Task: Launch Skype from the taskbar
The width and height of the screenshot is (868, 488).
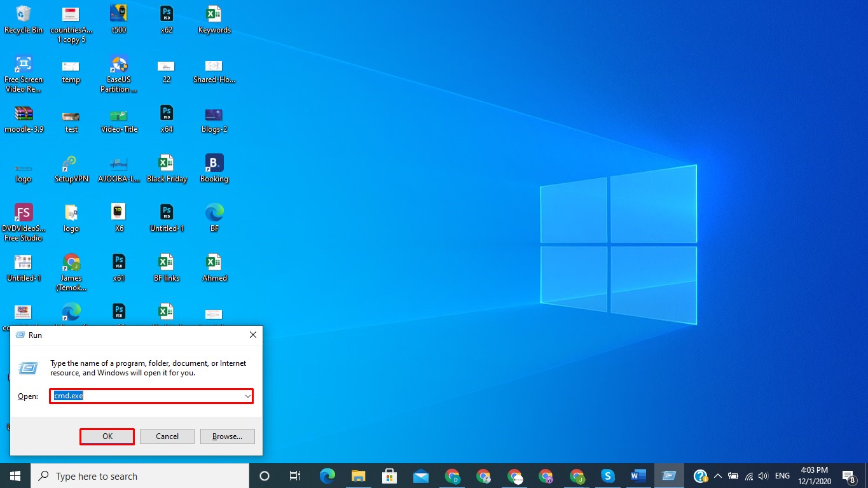Action: click(x=607, y=475)
